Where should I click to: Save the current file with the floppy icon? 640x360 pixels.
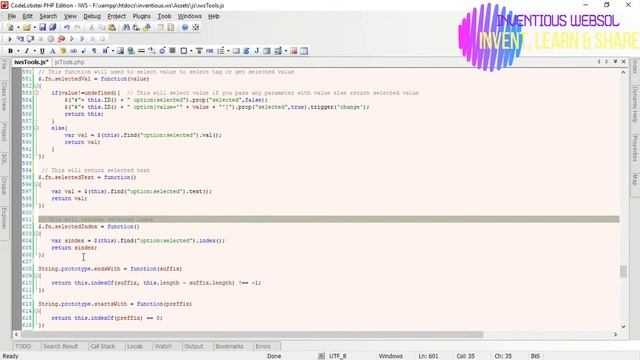pos(42,27)
